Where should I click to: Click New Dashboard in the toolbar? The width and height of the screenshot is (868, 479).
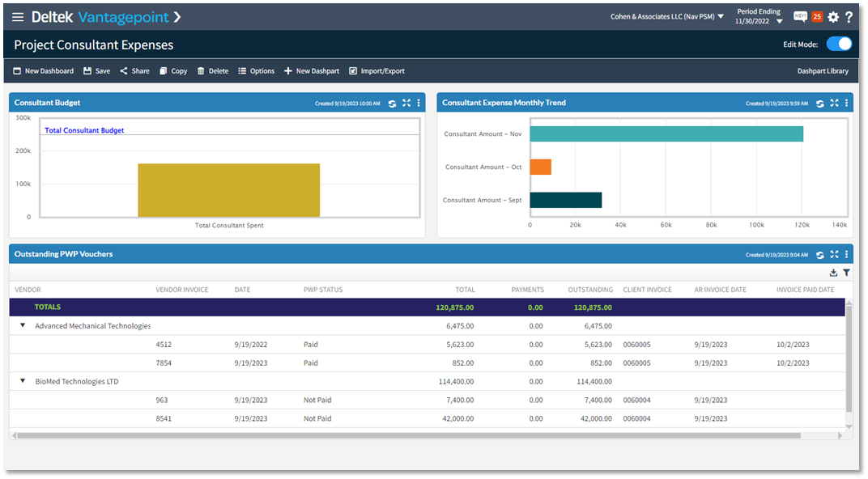click(43, 71)
